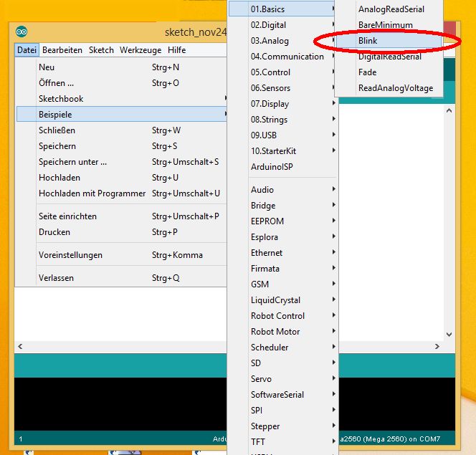The width and height of the screenshot is (476, 455).
Task: Expand Ethernet library examples
Action: point(283,253)
